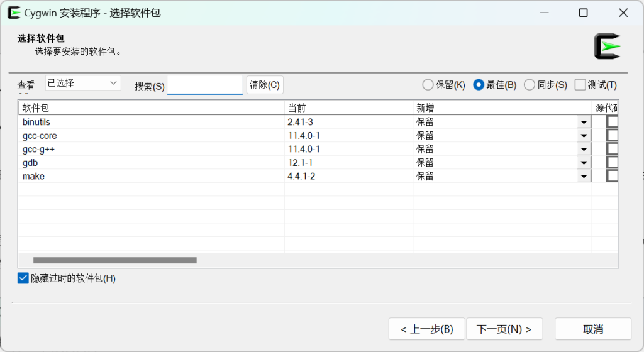The image size is (644, 352).
Task: Maximize the Cygwin setup window
Action: coord(583,13)
